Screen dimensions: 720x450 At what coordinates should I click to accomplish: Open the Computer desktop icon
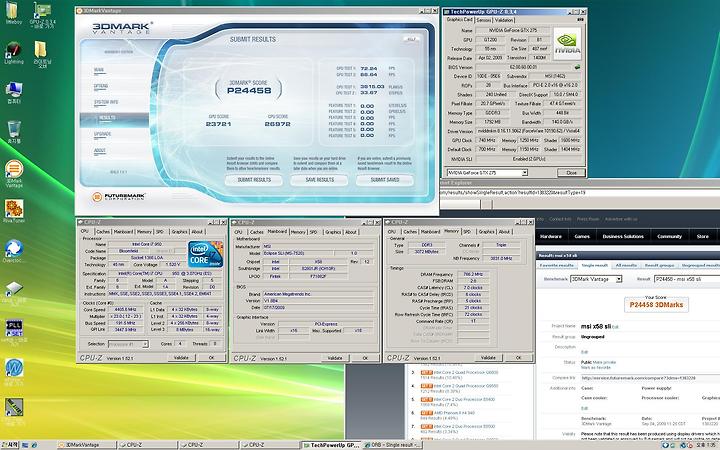click(14, 92)
